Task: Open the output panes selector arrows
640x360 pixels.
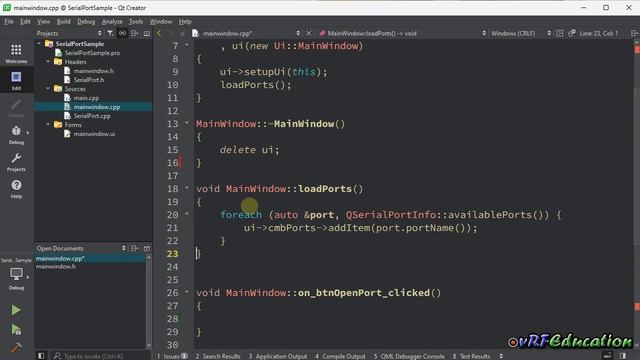Action: tap(501, 356)
